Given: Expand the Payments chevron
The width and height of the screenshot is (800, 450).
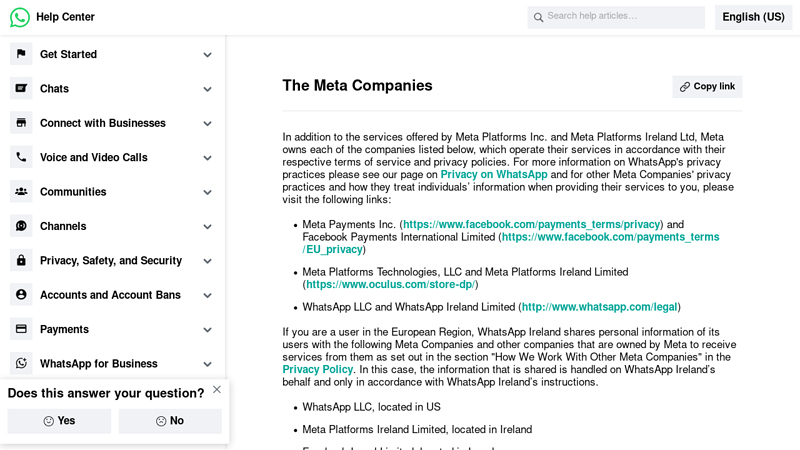Looking at the screenshot, I should tap(207, 330).
